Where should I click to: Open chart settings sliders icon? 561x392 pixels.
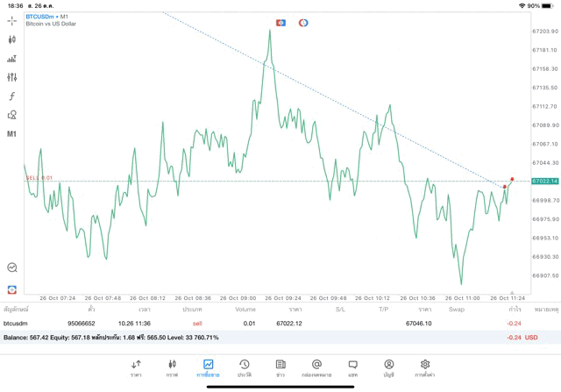tap(12, 77)
